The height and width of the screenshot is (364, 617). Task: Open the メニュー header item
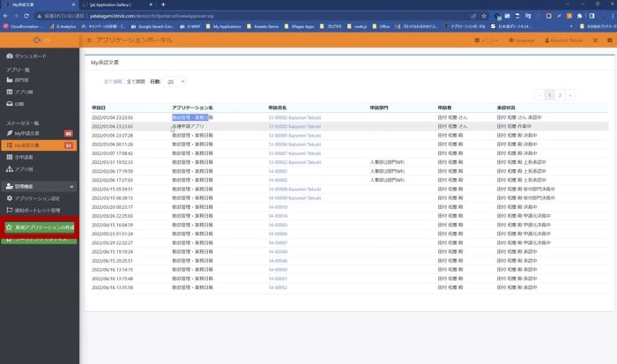coord(487,41)
